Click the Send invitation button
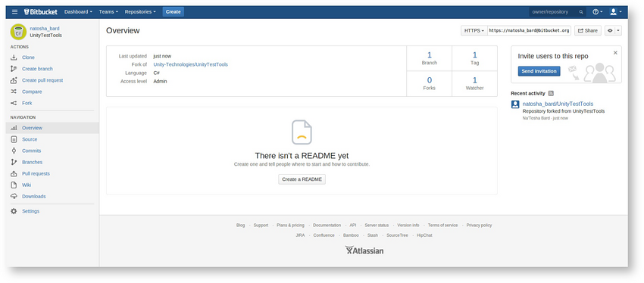Image resolution: width=644 pixels, height=283 pixels. pyautogui.click(x=539, y=71)
